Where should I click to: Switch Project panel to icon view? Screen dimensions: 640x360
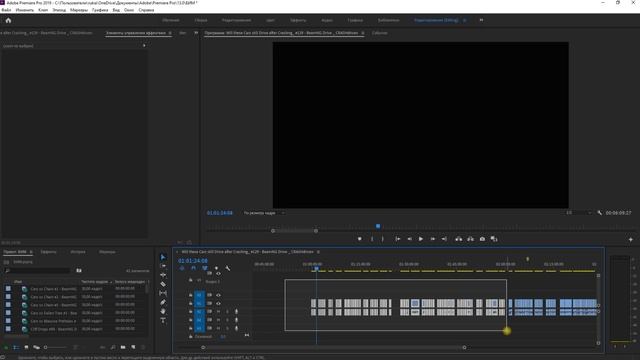pos(26,347)
